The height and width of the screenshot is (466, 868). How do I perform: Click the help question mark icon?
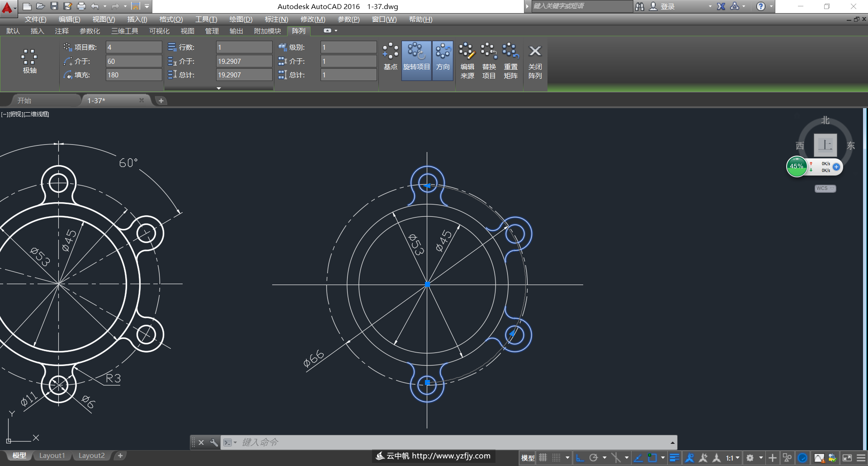click(x=761, y=6)
